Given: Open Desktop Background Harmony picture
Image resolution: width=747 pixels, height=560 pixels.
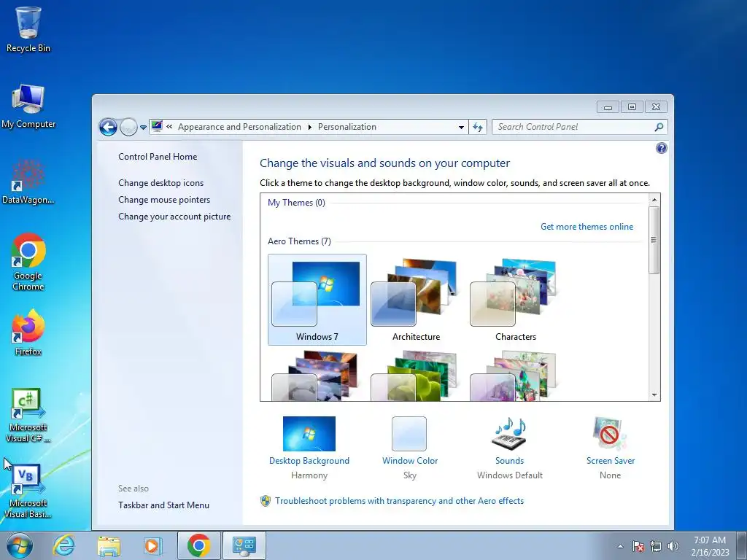Looking at the screenshot, I should click(x=309, y=434).
